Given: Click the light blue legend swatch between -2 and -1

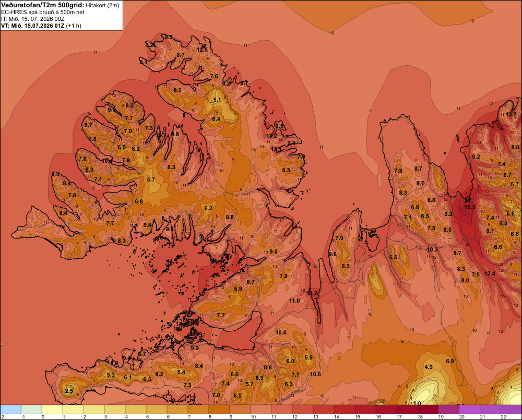Looking at the screenshot, I should coord(10,410).
